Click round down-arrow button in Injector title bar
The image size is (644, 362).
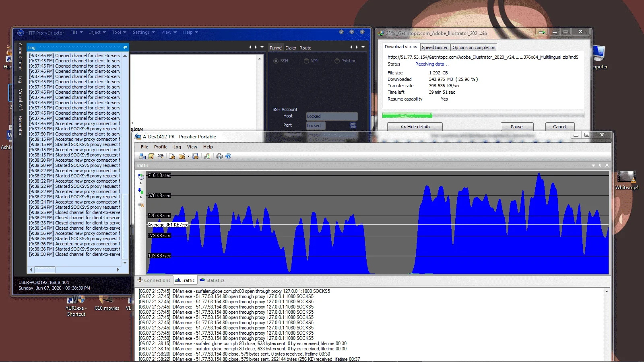click(x=341, y=32)
